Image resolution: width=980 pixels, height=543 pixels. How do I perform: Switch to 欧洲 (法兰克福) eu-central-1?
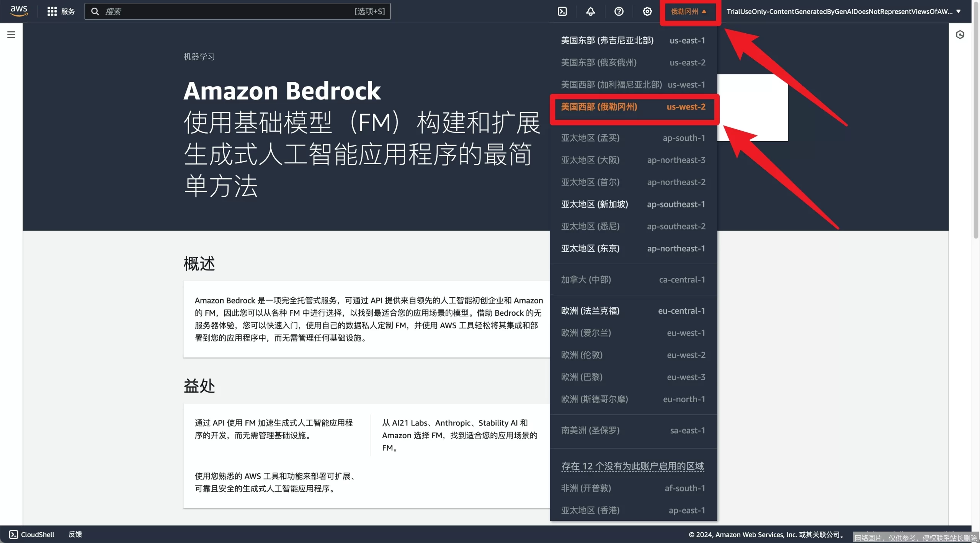[x=633, y=311]
